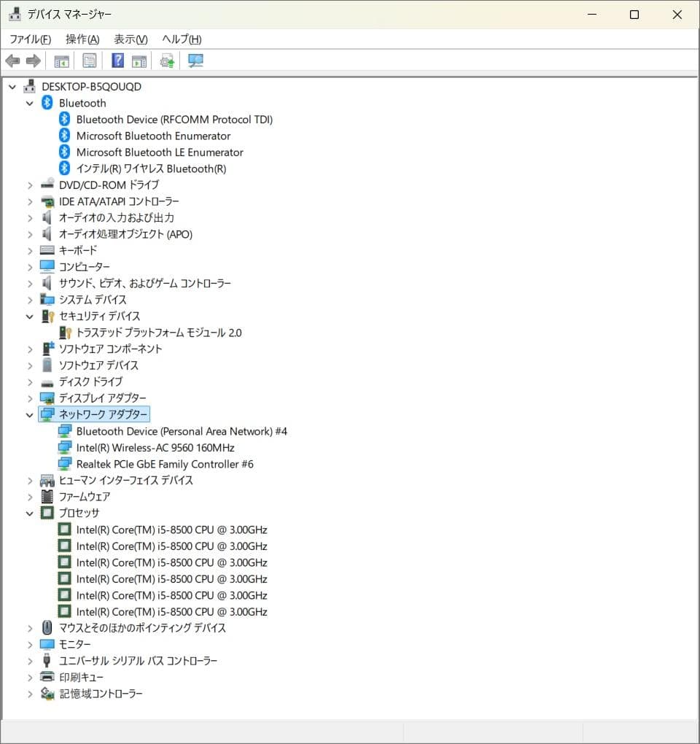Collapse the プロセッサ category
Image resolution: width=700 pixels, height=744 pixels.
[29, 514]
